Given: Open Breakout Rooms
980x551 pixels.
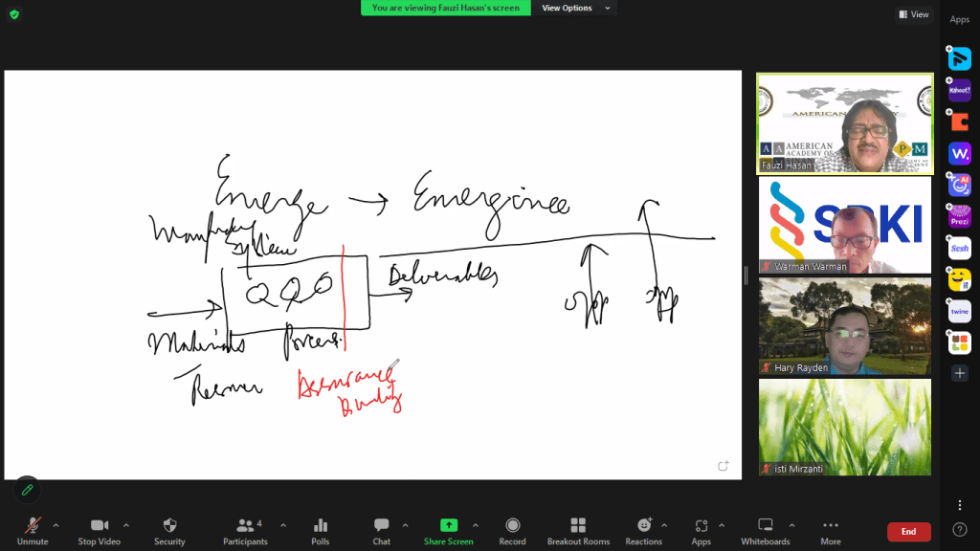Looking at the screenshot, I should (x=578, y=532).
